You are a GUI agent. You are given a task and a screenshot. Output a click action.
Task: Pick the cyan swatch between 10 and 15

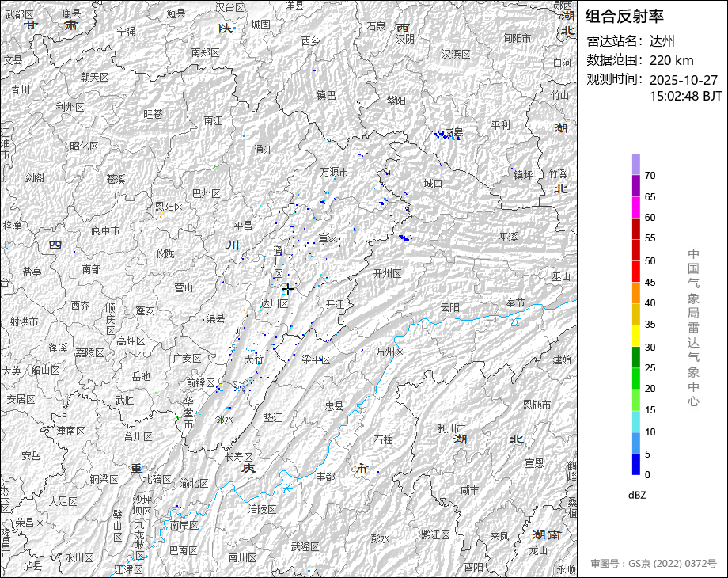[636, 421]
